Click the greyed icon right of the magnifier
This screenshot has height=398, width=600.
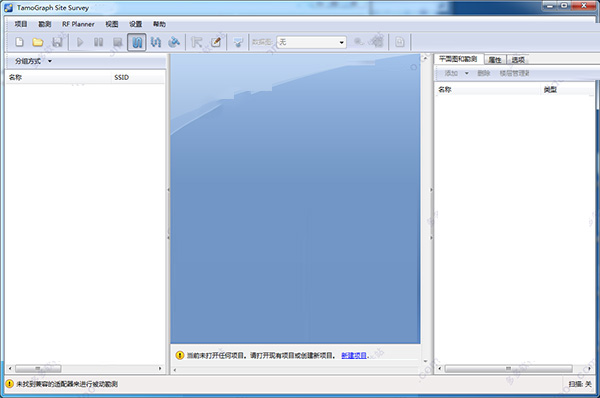[x=377, y=42]
